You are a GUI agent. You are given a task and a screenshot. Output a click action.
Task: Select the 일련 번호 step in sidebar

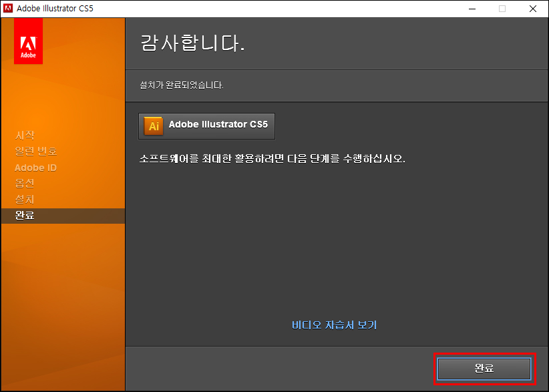35,151
